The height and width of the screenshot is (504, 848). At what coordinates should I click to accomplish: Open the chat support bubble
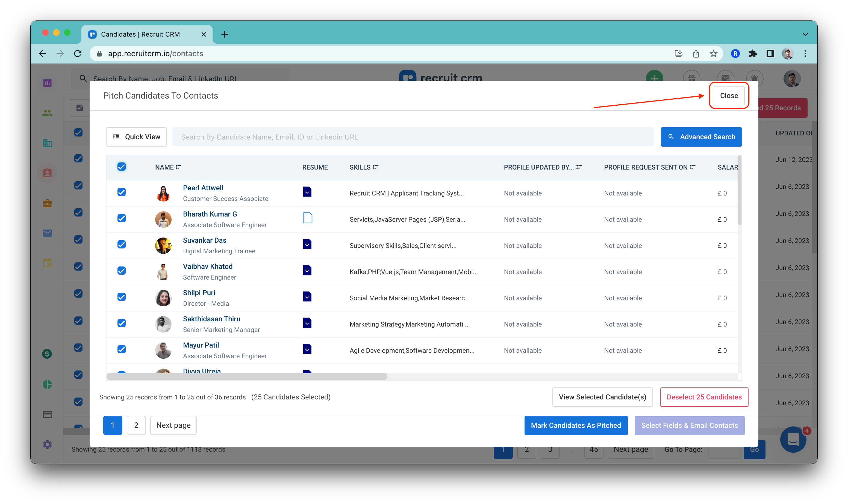tap(793, 440)
